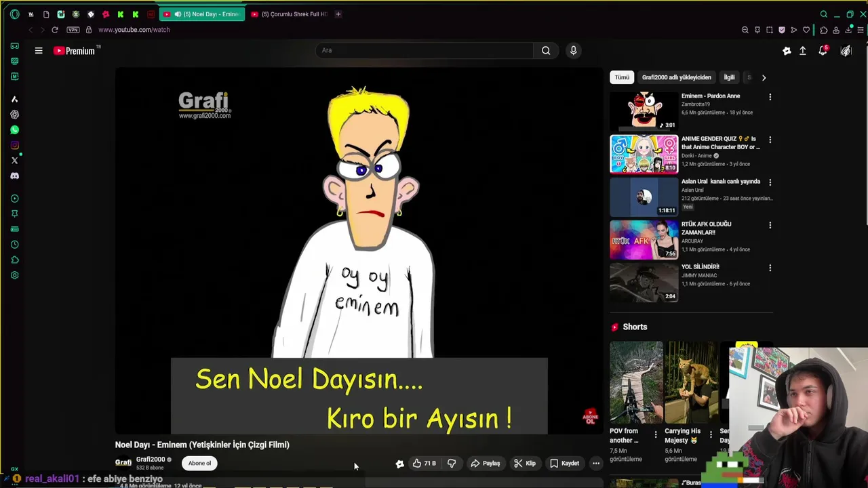868x488 pixels.
Task: Open Discord in the sidebar
Action: pos(15,176)
